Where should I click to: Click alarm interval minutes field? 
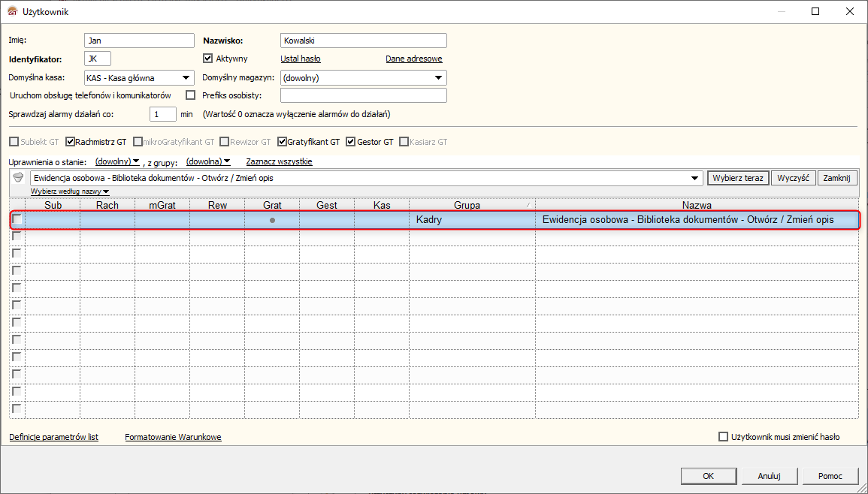(163, 114)
